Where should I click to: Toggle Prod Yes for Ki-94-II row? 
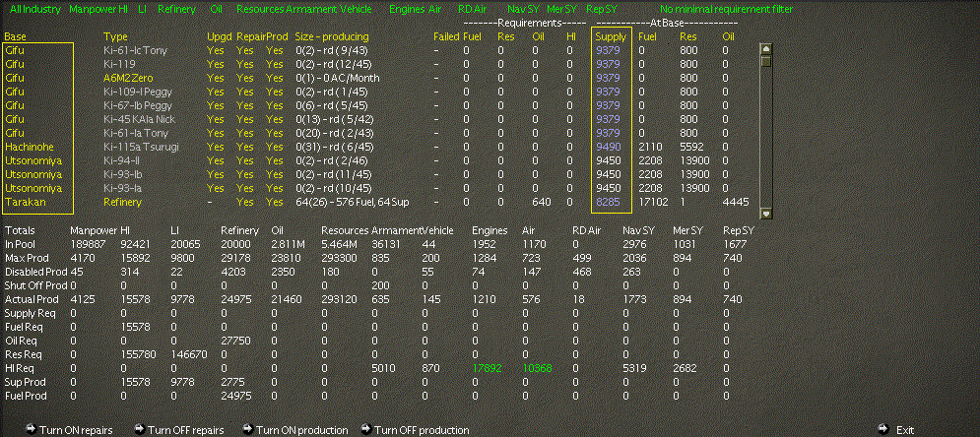(x=274, y=160)
